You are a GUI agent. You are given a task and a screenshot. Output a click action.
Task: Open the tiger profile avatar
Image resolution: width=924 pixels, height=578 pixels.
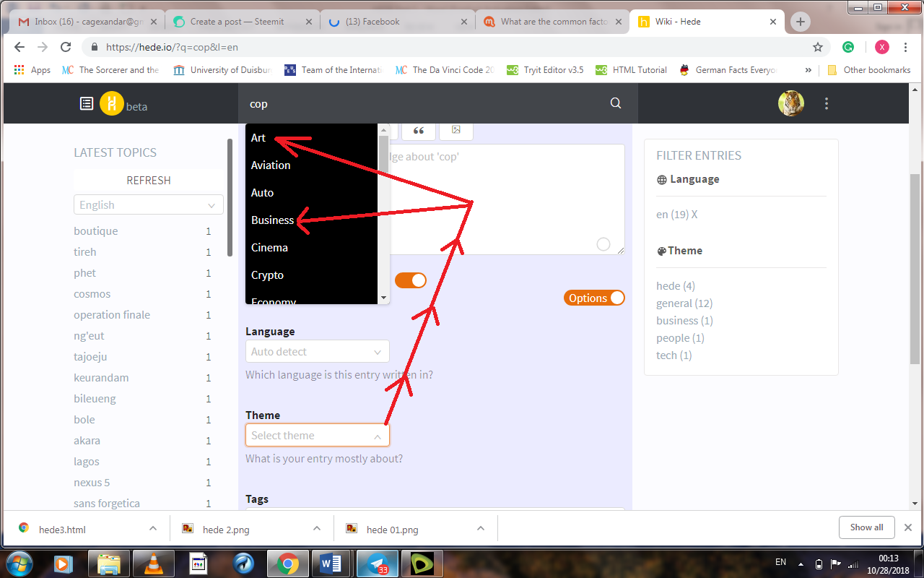(x=791, y=103)
